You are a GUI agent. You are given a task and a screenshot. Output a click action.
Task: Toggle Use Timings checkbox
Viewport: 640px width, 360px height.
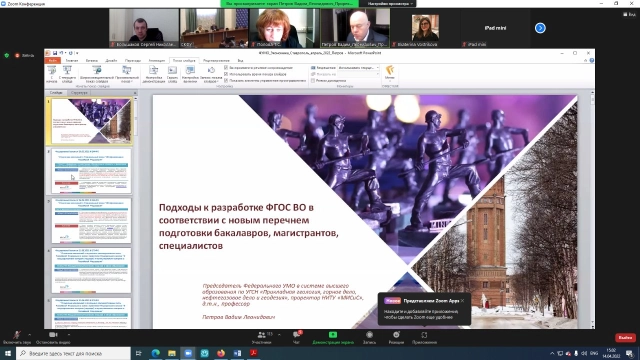pos(226,74)
